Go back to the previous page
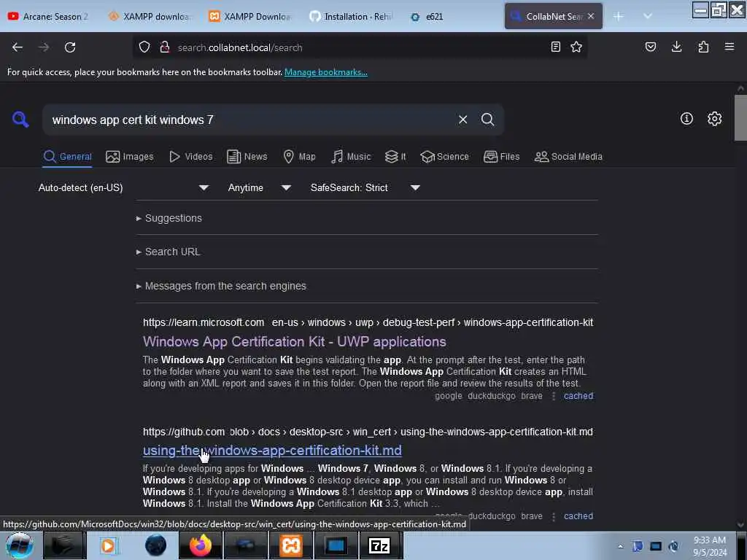Viewport: 747px width, 560px height. point(18,47)
